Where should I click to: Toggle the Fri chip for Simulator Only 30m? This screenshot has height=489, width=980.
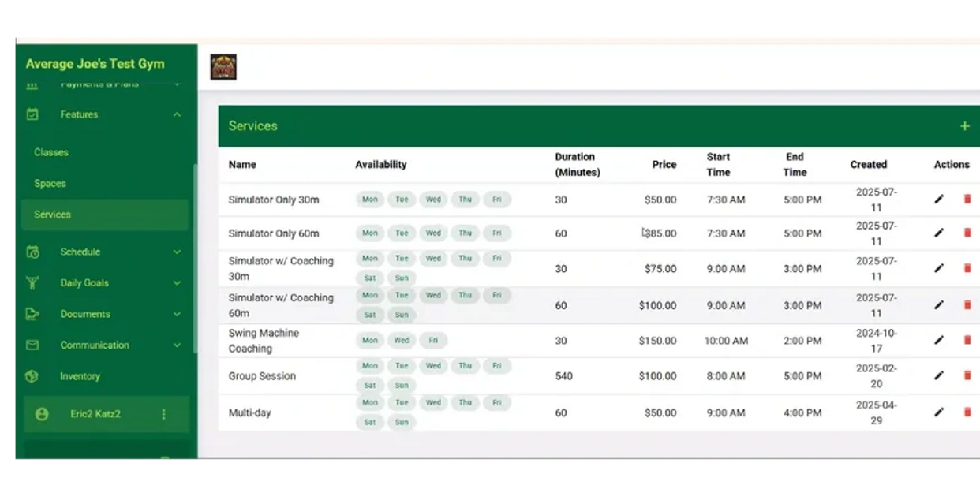[497, 200]
